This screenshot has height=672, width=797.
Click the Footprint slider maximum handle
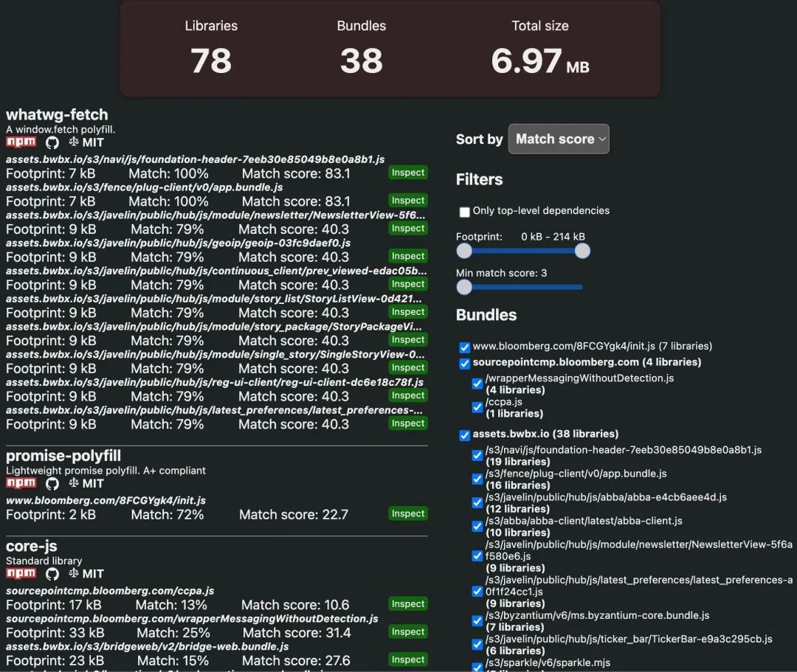pyautogui.click(x=582, y=250)
